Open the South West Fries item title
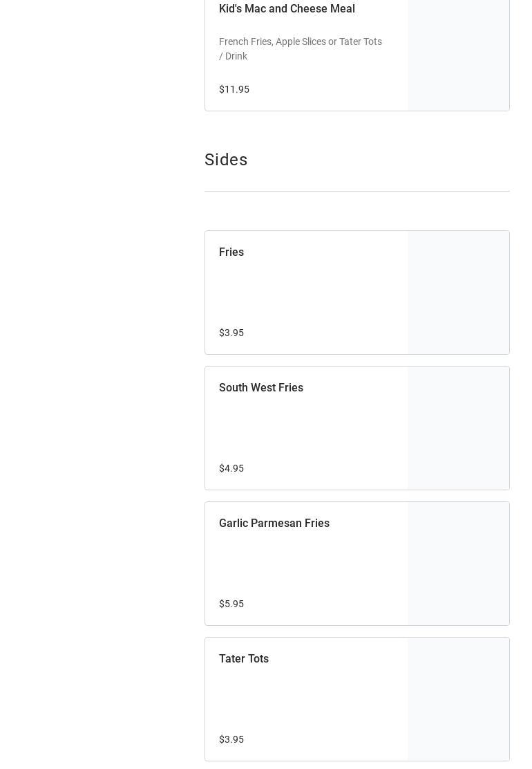 click(x=261, y=388)
